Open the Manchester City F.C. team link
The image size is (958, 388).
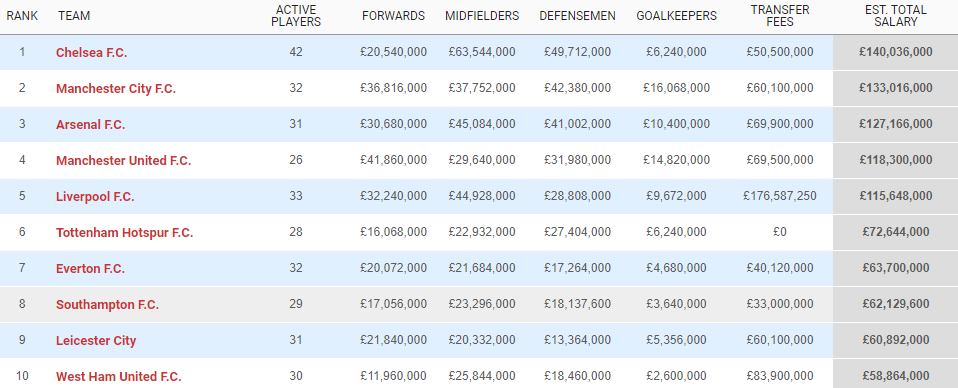tap(116, 89)
